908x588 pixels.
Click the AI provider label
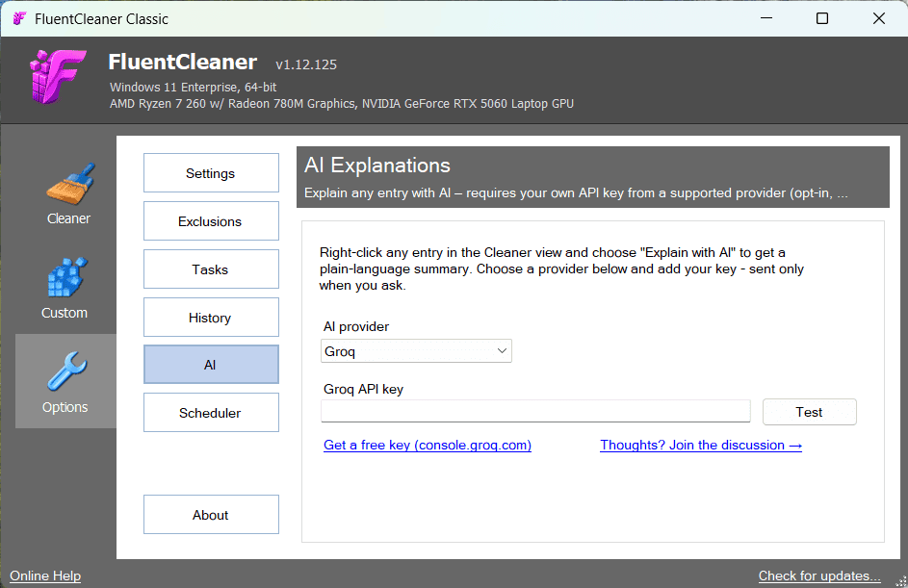(x=356, y=326)
